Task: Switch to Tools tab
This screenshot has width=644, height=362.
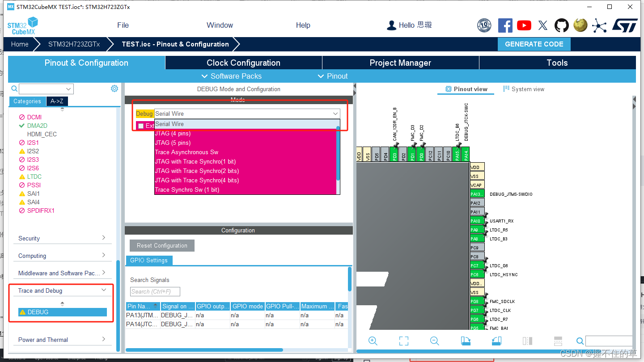Action: [x=557, y=63]
